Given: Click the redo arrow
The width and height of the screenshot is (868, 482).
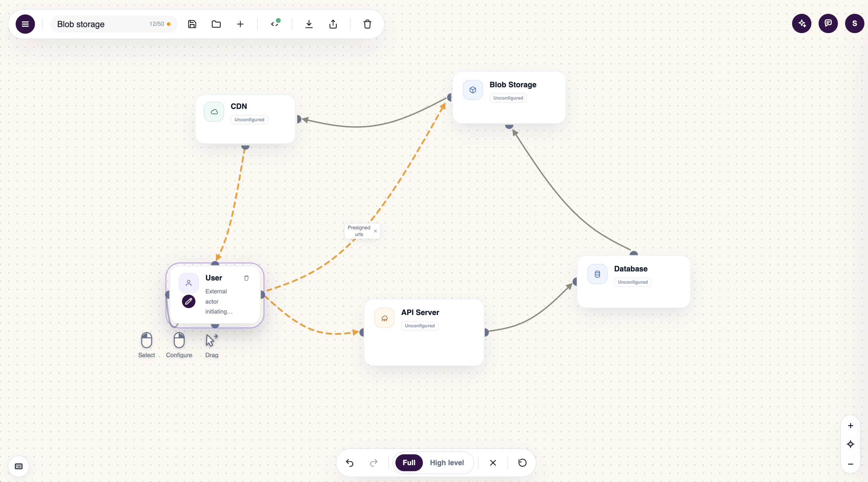Looking at the screenshot, I should pos(374,463).
